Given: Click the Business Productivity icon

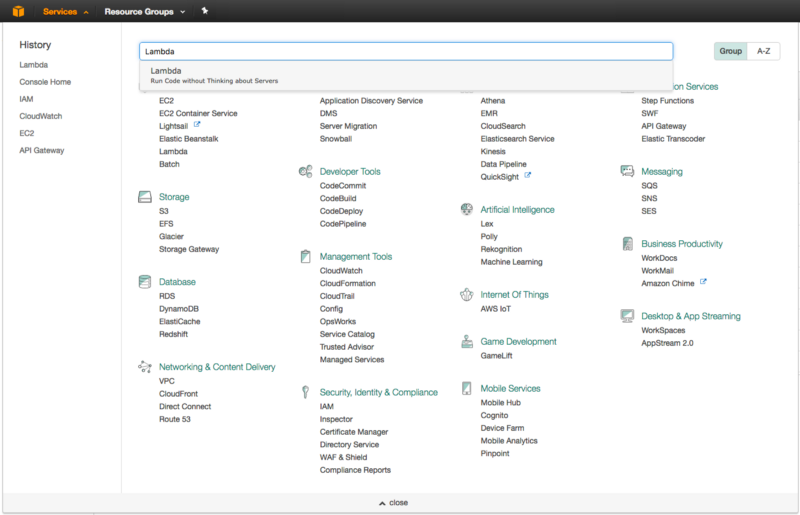Looking at the screenshot, I should (x=628, y=243).
